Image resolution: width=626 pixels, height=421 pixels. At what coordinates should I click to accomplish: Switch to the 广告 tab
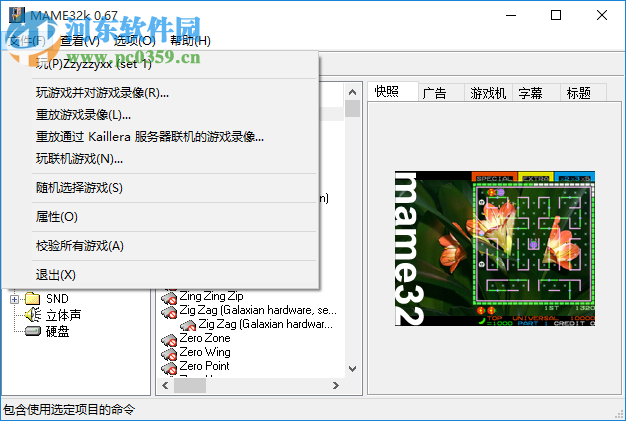pyautogui.click(x=442, y=93)
